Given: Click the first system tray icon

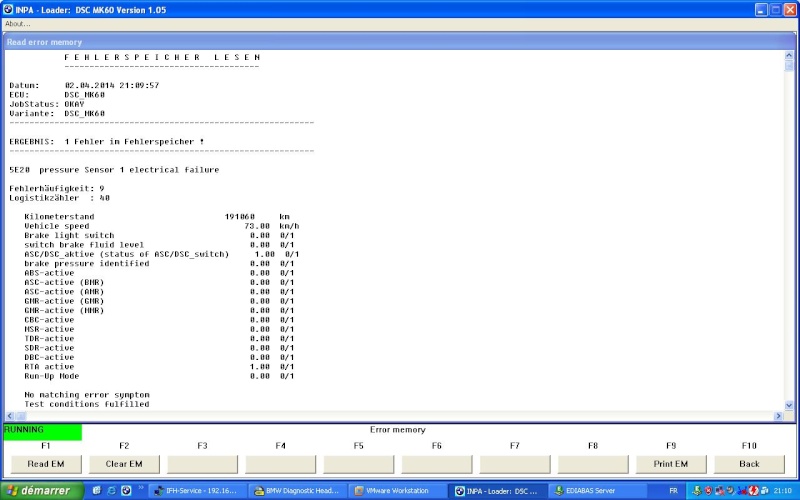Looking at the screenshot, I should 697,491.
